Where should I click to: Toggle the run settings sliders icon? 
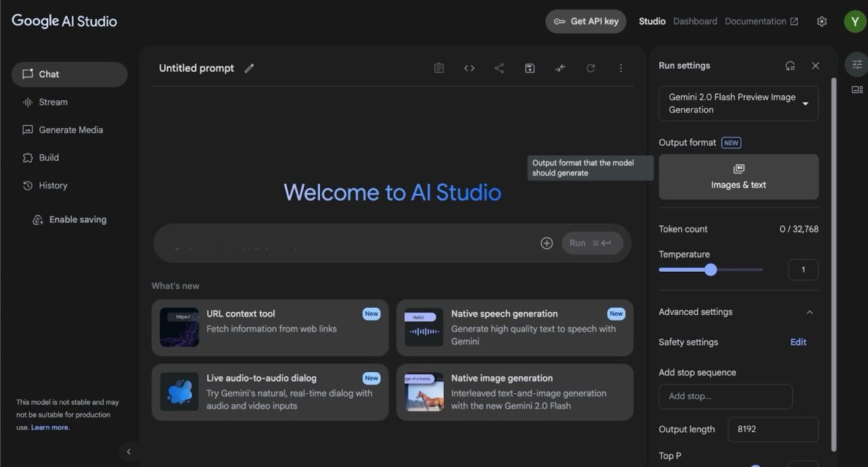tap(857, 64)
